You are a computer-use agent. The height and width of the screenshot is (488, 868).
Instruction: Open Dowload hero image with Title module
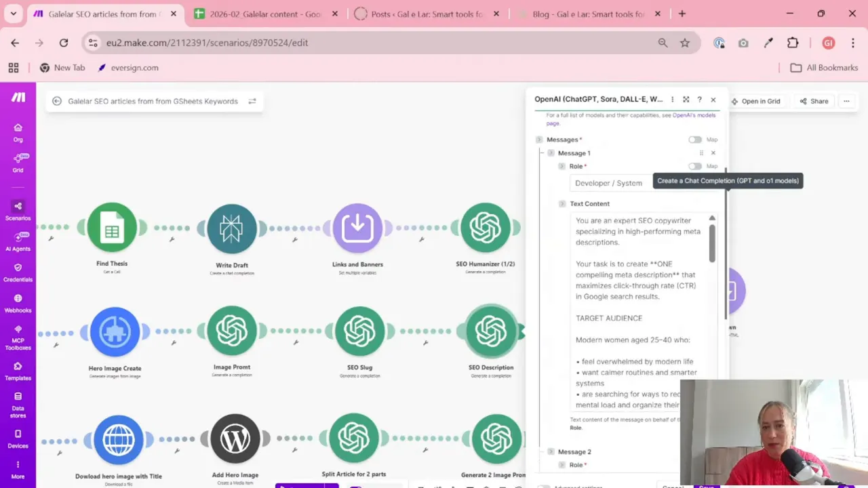pyautogui.click(x=119, y=440)
